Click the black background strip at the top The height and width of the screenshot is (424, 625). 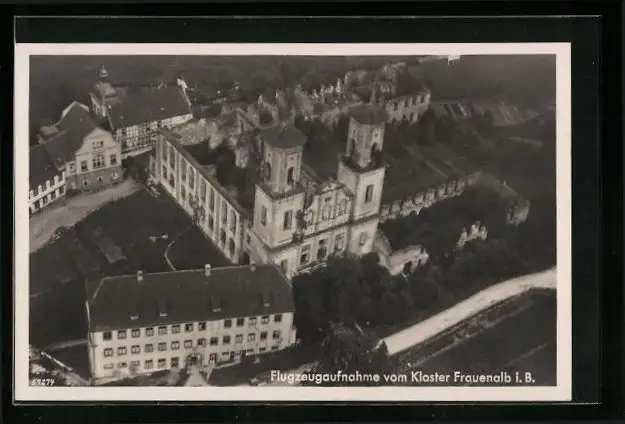coord(300,28)
